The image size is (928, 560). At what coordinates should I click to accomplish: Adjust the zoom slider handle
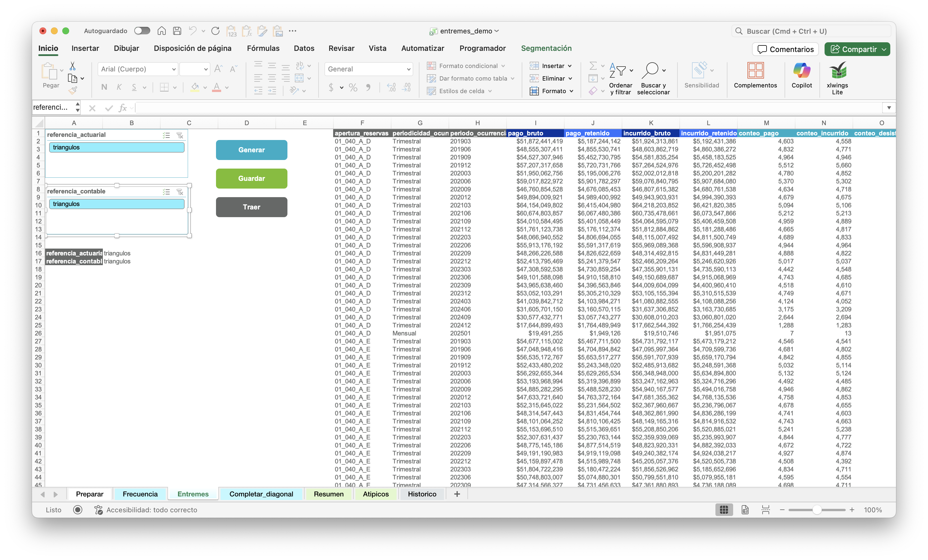(x=817, y=509)
